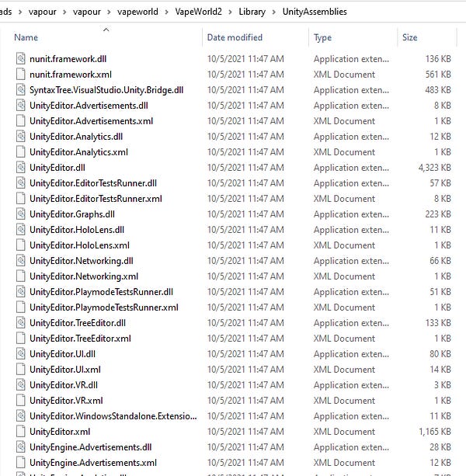Screen dimensions: 466x476
Task: Expand the chevron after the first vapour breadcrumb
Action: click(64, 12)
